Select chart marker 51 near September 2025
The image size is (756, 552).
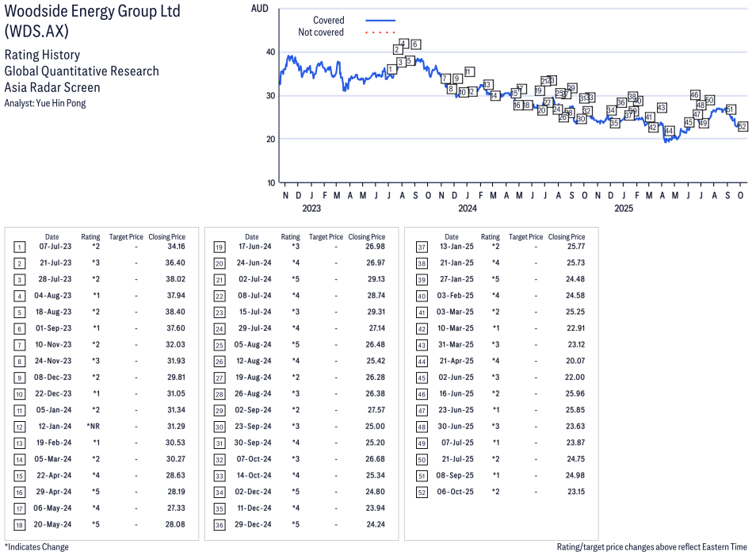point(731,109)
